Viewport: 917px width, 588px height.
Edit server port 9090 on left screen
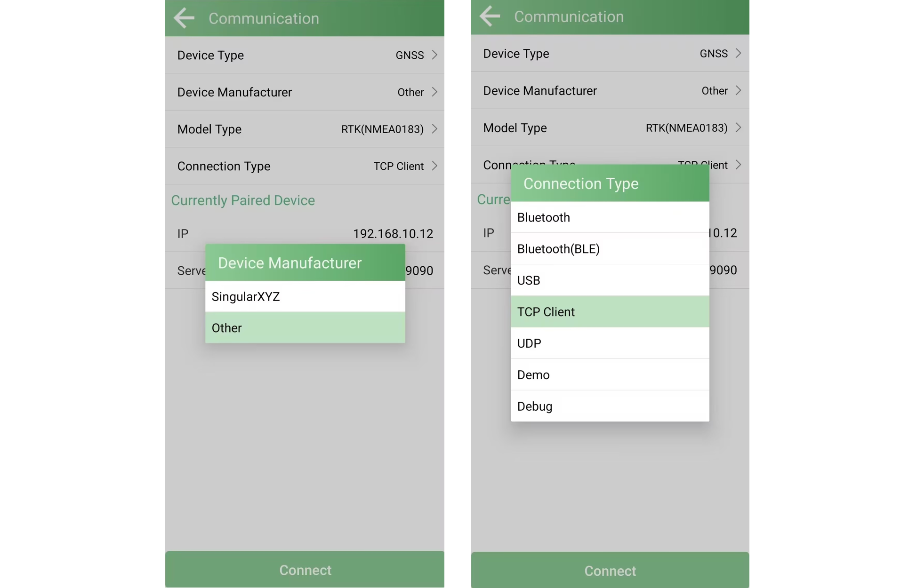[x=419, y=271]
